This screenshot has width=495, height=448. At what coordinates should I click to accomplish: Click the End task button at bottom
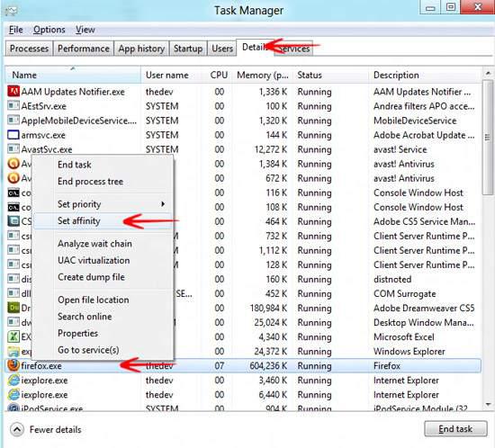click(455, 429)
